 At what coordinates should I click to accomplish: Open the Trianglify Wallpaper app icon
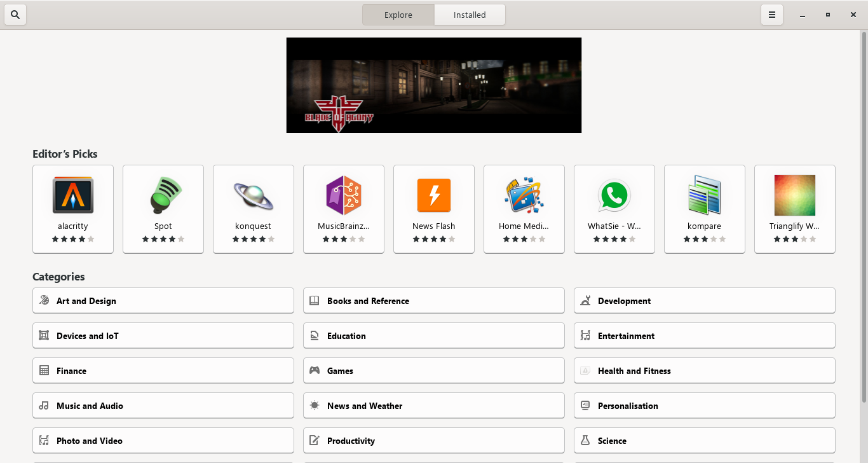pyautogui.click(x=795, y=195)
